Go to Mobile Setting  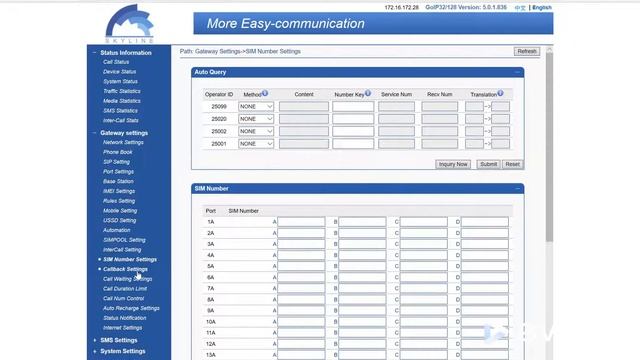click(x=120, y=211)
